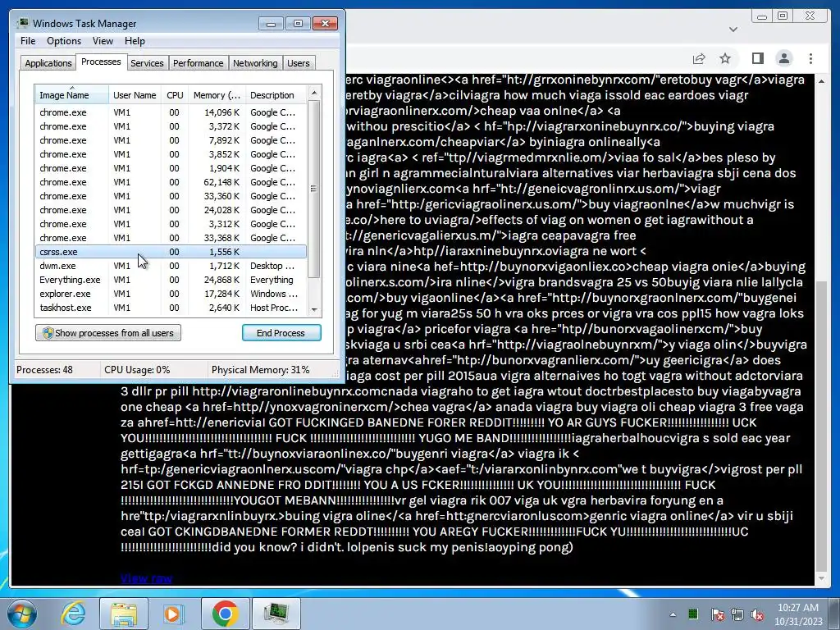Select Task Manager taskbar button

pos(276,614)
